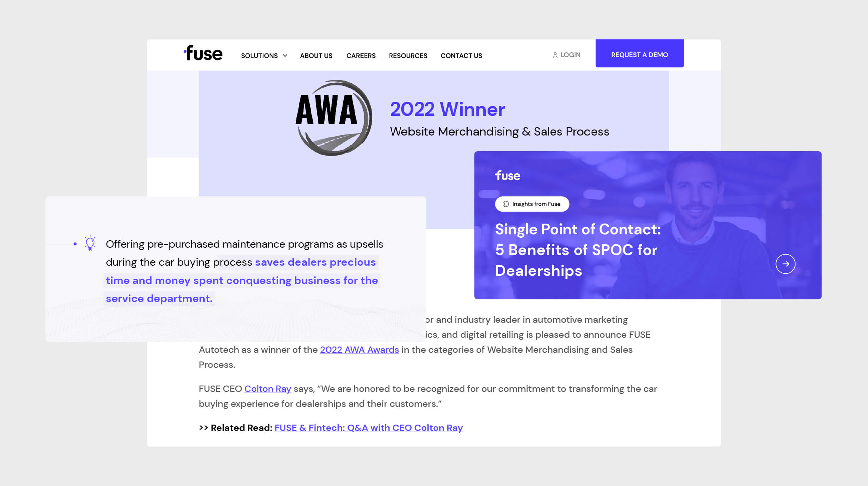Click the Fuse wordmark on blue overlay card
This screenshot has width=868, height=486.
click(508, 175)
